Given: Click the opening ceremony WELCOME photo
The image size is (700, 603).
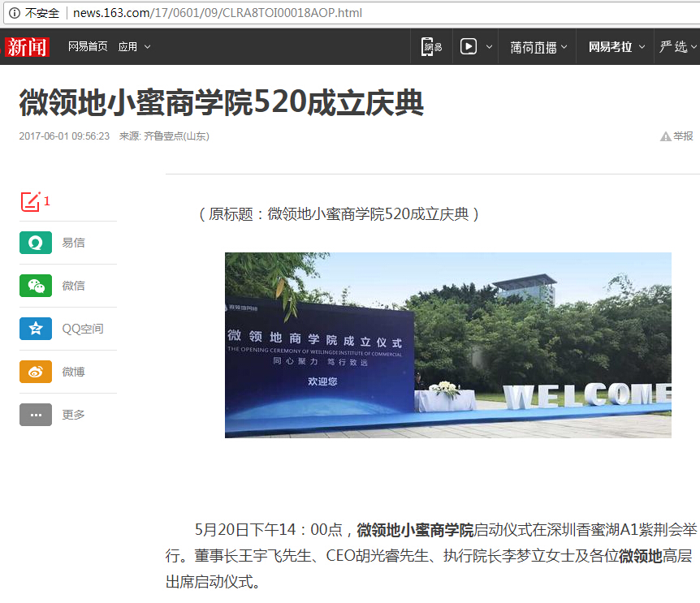Looking at the screenshot, I should coord(447,345).
